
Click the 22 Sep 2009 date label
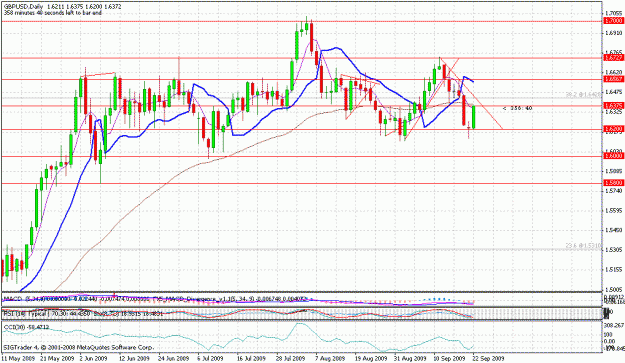(488, 358)
